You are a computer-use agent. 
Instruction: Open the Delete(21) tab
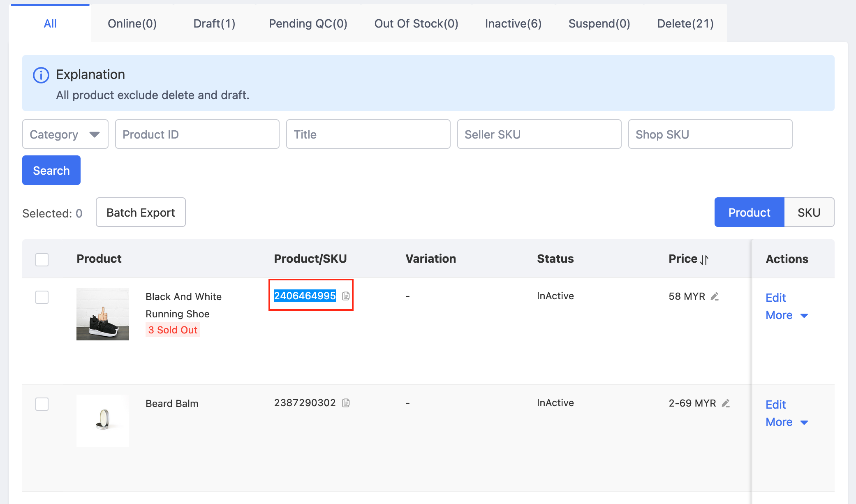(685, 23)
